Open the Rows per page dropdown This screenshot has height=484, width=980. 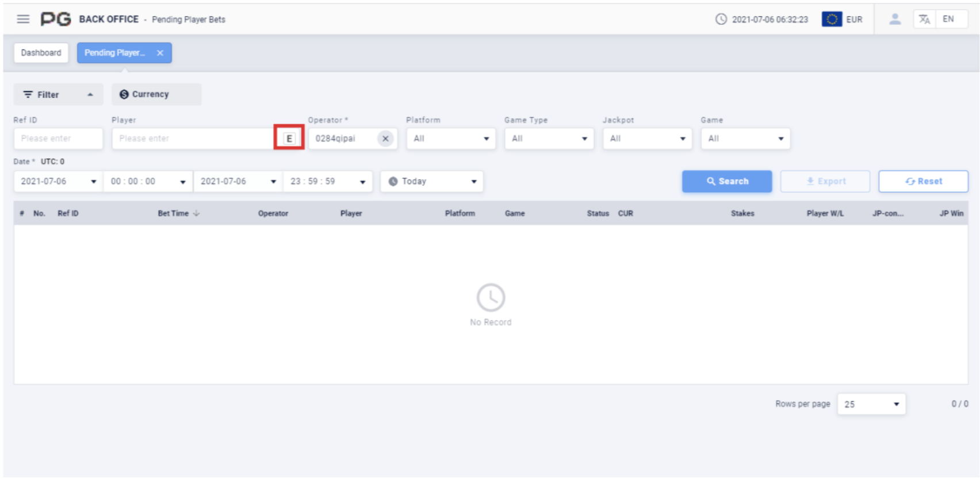[x=871, y=404]
